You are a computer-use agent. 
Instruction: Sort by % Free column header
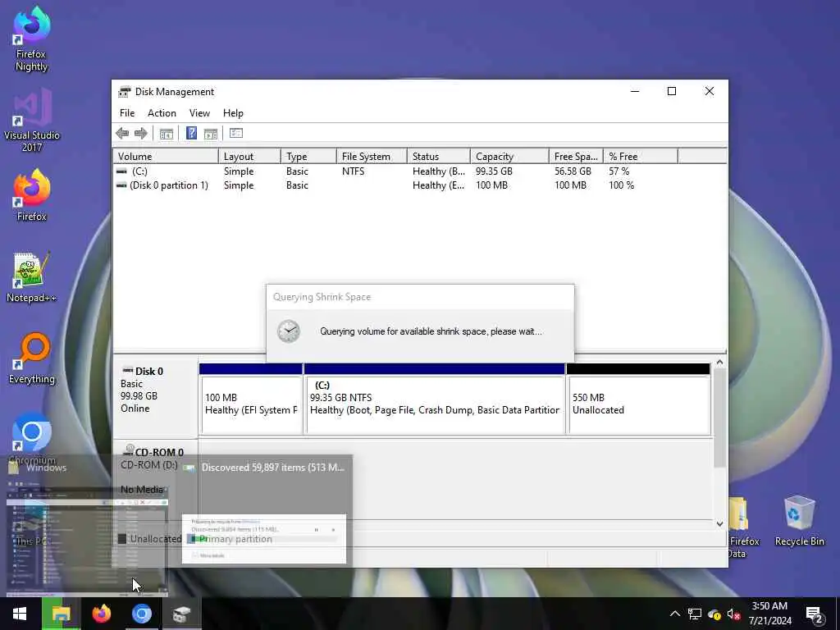(x=641, y=157)
